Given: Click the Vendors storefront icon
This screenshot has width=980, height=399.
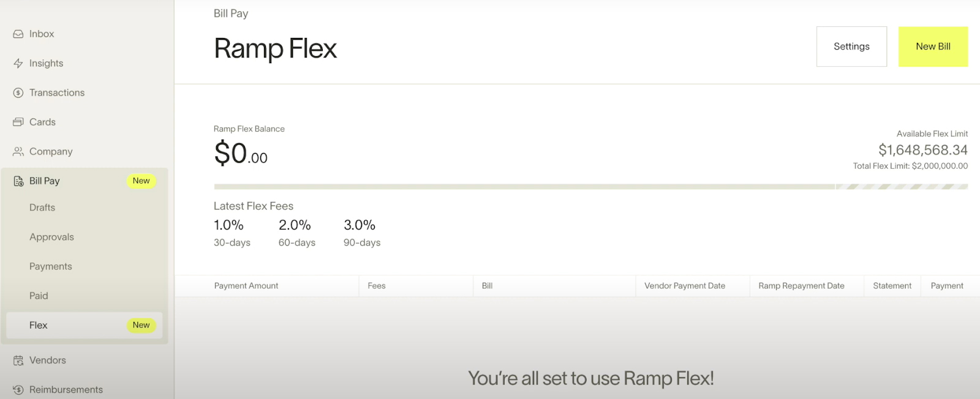Looking at the screenshot, I should pos(18,360).
